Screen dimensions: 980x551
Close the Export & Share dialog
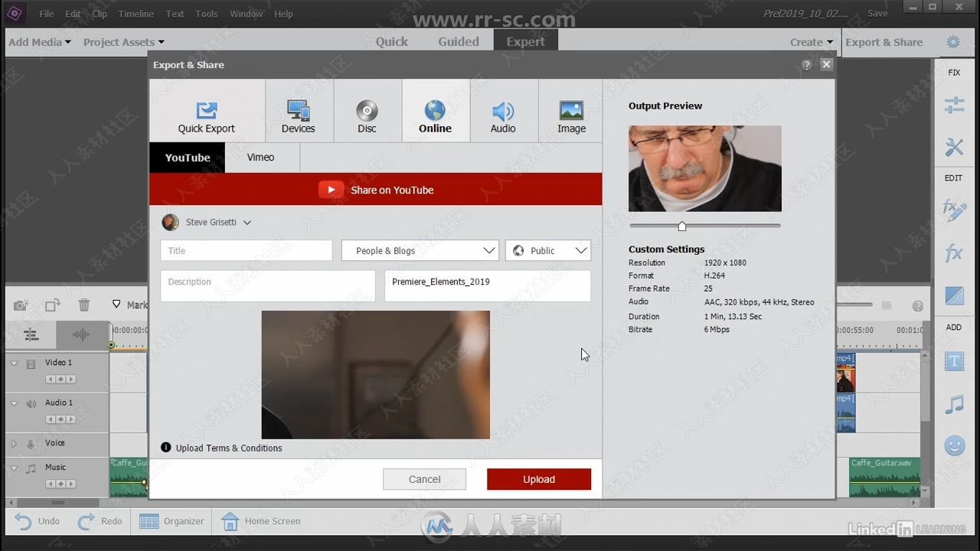click(826, 64)
